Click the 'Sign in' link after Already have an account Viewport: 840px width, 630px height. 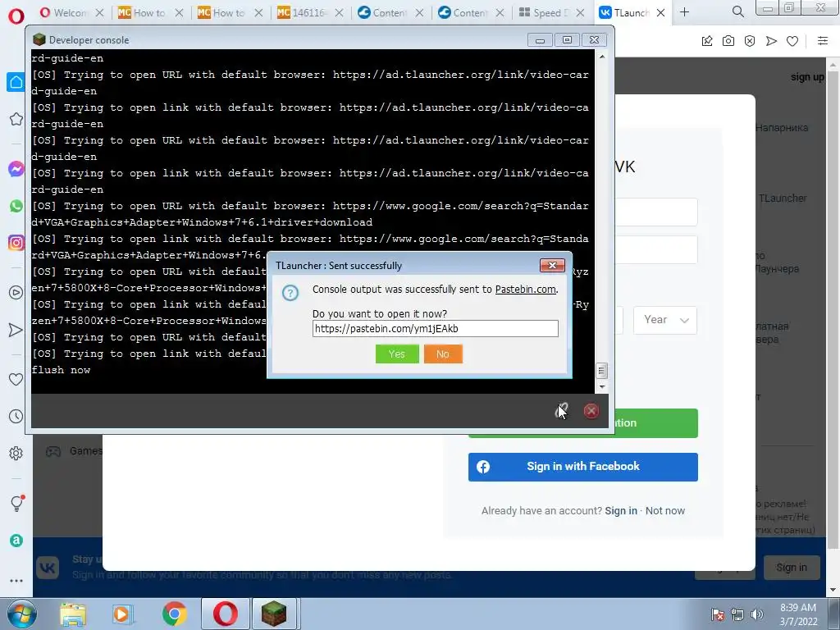coord(621,510)
